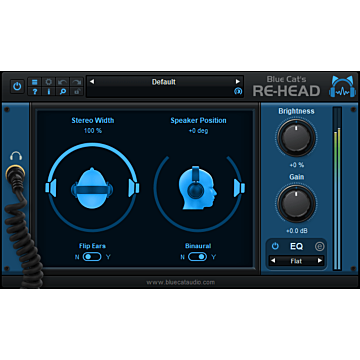Open help via the question mark icon
This screenshot has width=360, height=360.
click(x=35, y=92)
